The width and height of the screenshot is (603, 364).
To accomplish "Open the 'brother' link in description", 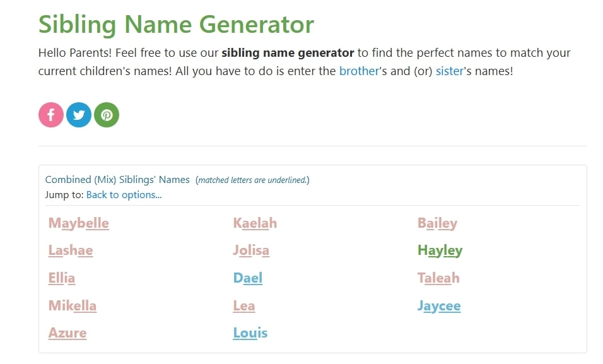I will click(359, 71).
